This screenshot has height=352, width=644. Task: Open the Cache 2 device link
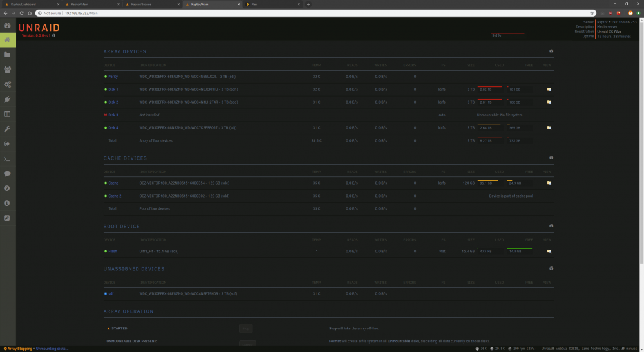pos(115,196)
